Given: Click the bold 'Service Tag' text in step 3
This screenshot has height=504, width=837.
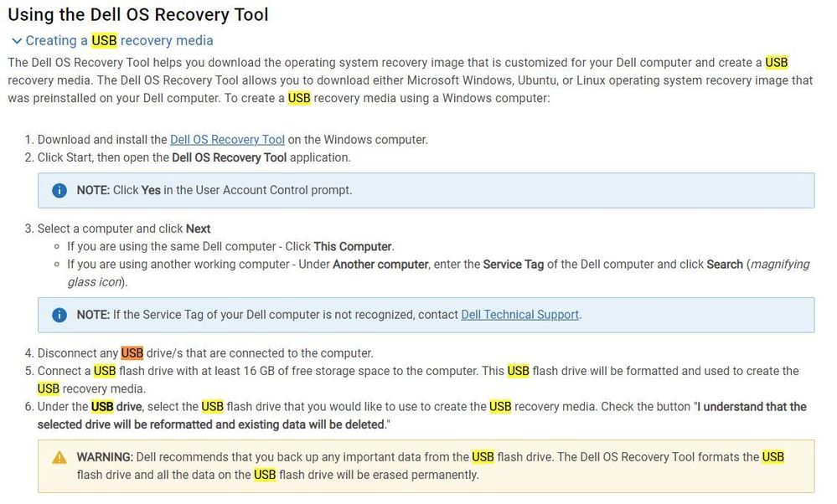Looking at the screenshot, I should point(513,265).
